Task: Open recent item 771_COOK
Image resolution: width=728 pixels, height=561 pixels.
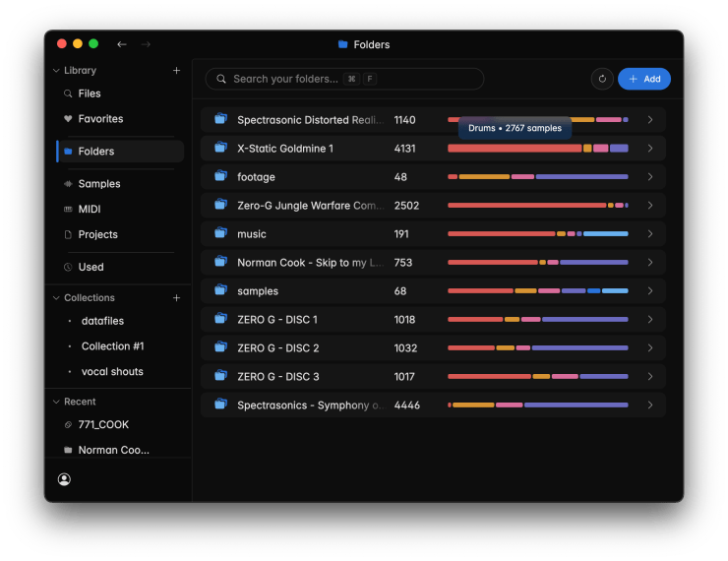Action: click(x=103, y=424)
